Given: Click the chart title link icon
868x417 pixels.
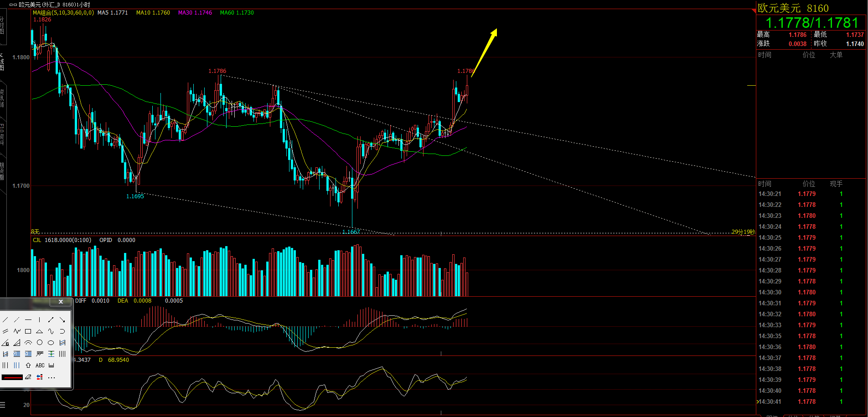Looking at the screenshot, I should pos(13,5).
